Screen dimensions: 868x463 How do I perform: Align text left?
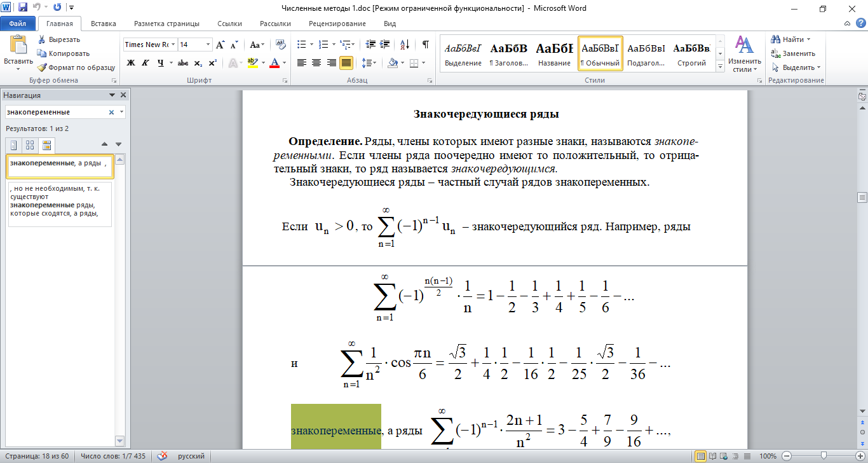[302, 63]
